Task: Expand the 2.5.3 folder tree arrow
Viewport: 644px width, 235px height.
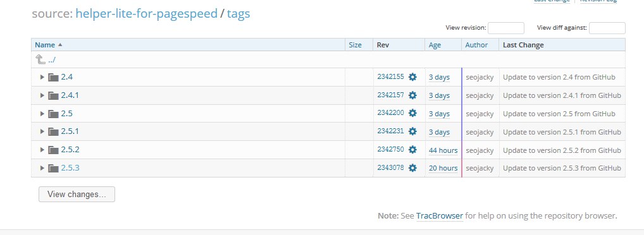Action: [42, 168]
